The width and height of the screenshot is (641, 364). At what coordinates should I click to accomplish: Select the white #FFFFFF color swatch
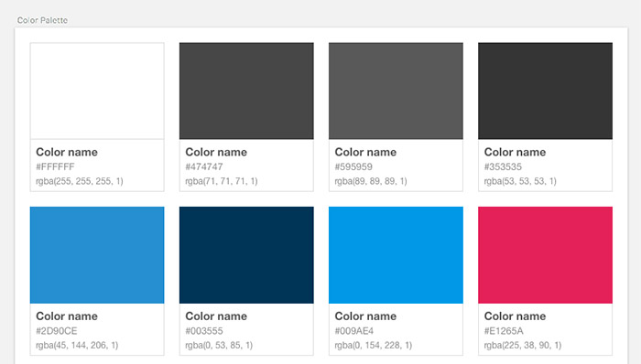click(97, 91)
